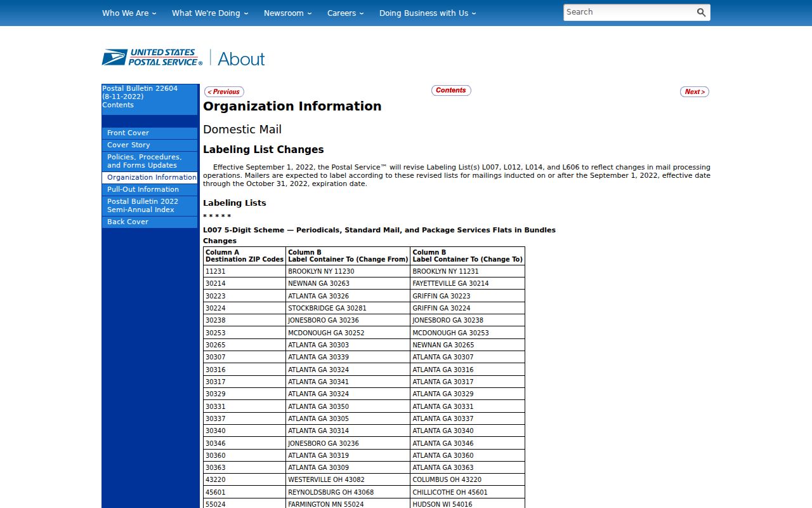Open Cover Story in sidebar

150,145
